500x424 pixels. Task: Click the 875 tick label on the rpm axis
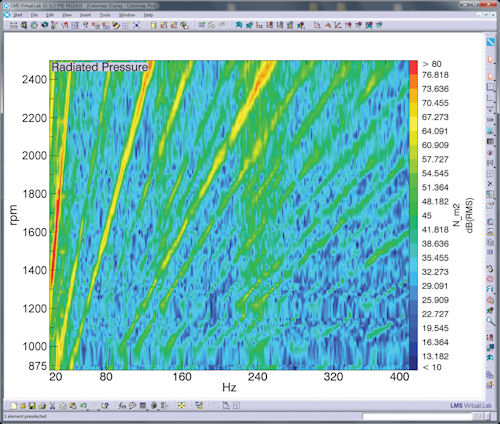pos(38,366)
